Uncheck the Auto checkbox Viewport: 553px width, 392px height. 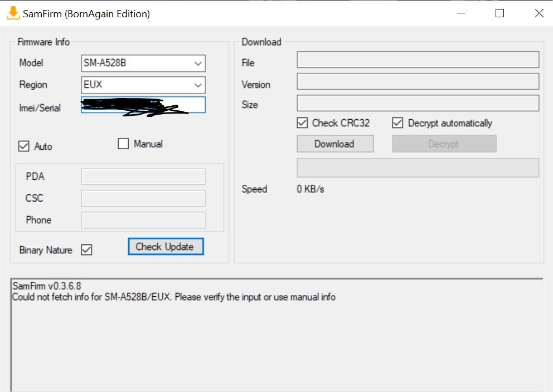(x=23, y=146)
